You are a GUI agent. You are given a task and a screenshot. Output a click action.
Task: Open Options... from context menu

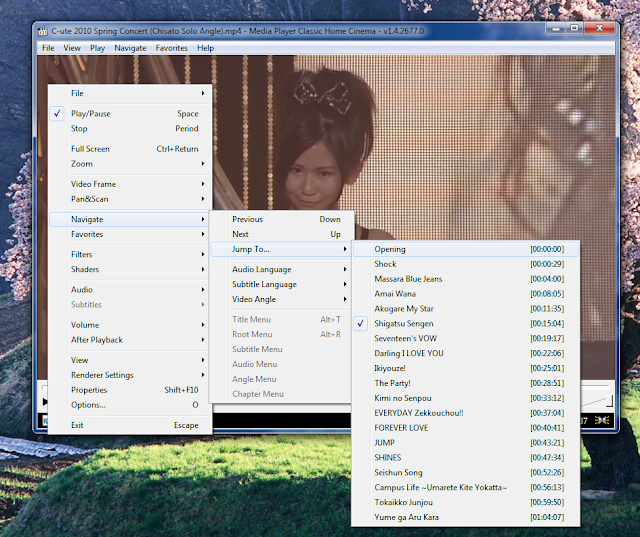click(130, 405)
